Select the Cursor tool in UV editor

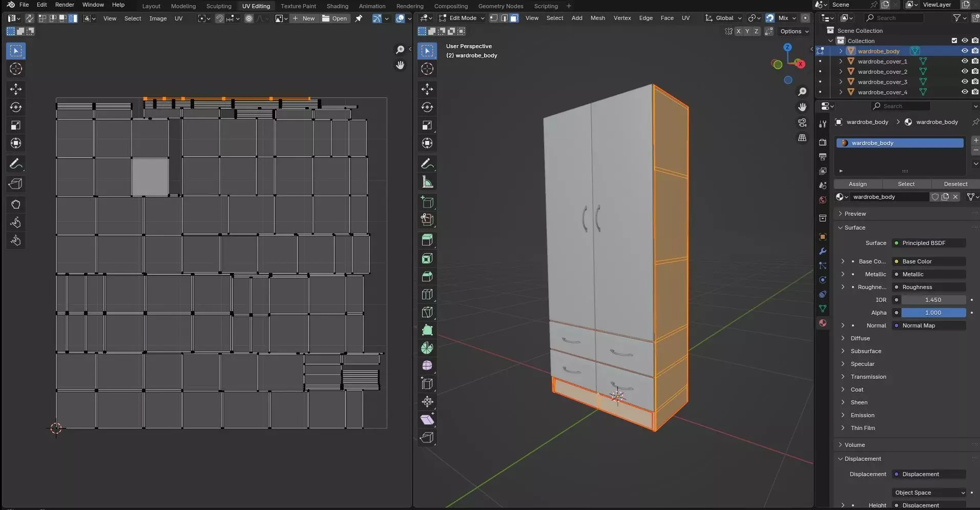click(16, 69)
